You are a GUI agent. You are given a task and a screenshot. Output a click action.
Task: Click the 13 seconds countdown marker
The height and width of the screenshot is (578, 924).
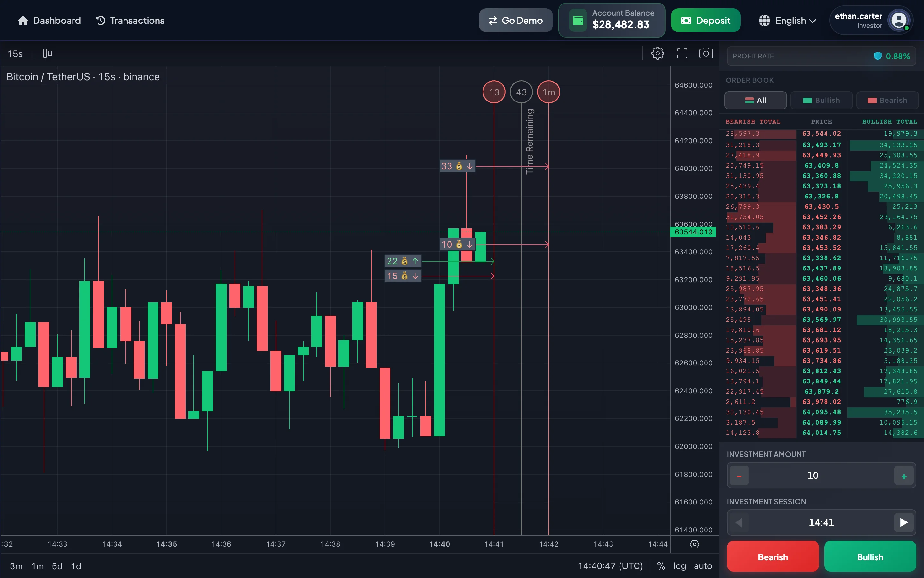(x=494, y=92)
